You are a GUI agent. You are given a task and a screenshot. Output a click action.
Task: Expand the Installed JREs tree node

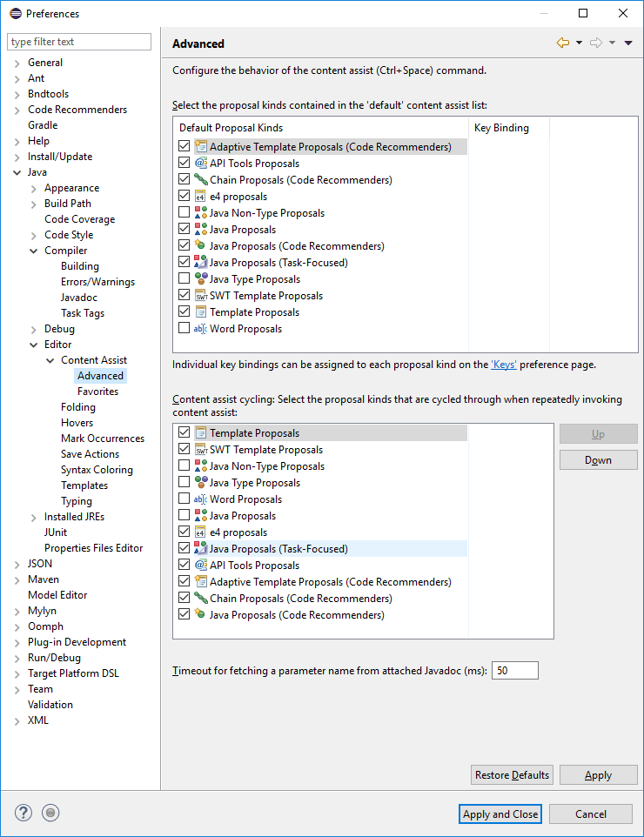(x=34, y=518)
